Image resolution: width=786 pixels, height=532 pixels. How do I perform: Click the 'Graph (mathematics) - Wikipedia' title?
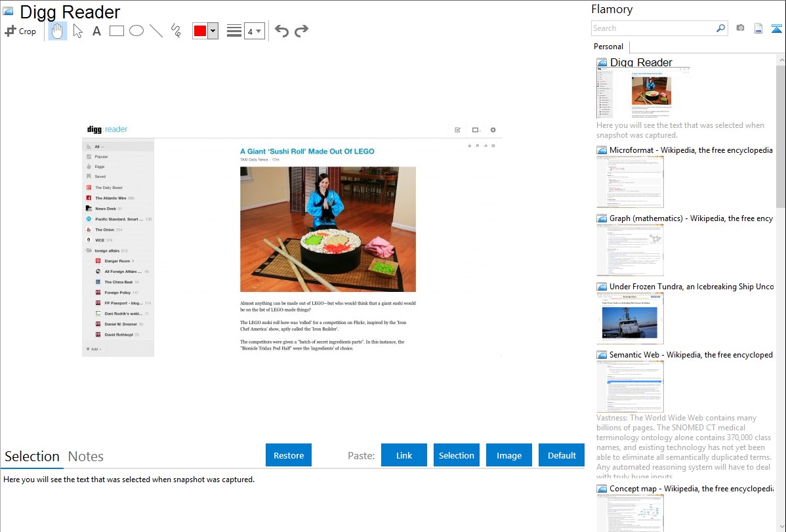coord(691,218)
